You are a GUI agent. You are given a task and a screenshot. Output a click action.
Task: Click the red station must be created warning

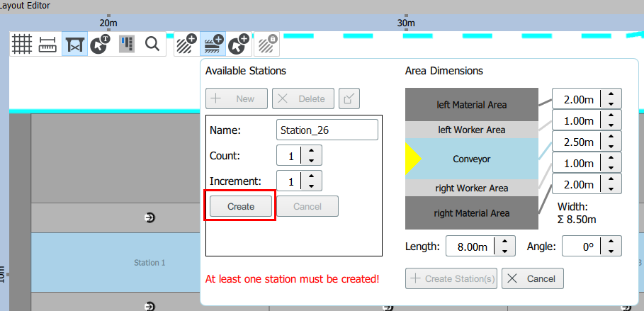point(293,279)
